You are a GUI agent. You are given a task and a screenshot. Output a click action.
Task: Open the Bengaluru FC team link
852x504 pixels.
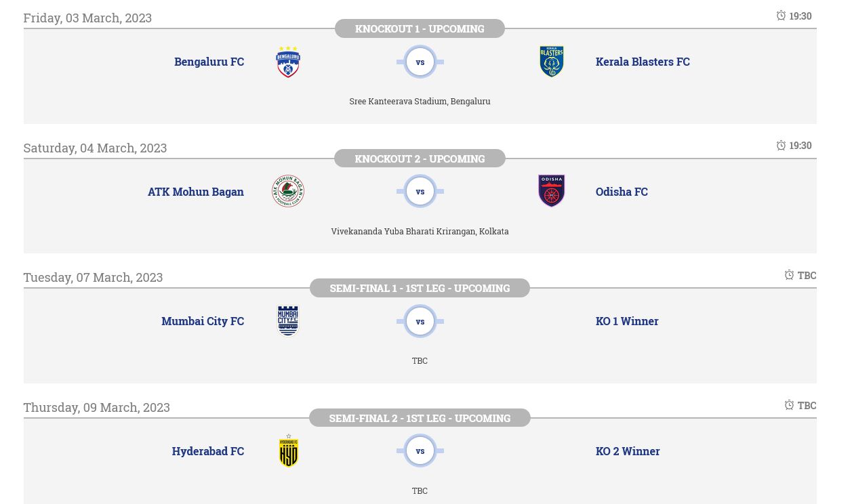pyautogui.click(x=209, y=62)
